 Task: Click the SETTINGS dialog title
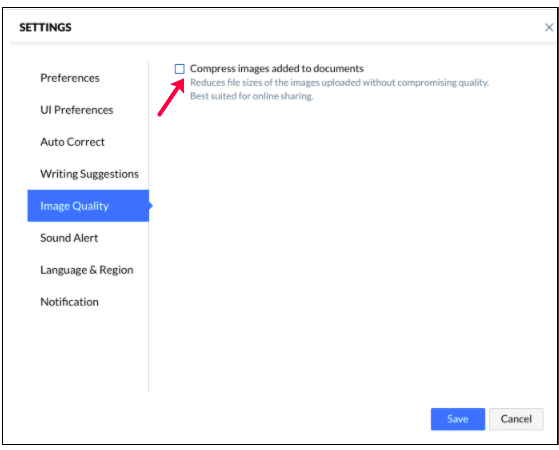[45, 27]
